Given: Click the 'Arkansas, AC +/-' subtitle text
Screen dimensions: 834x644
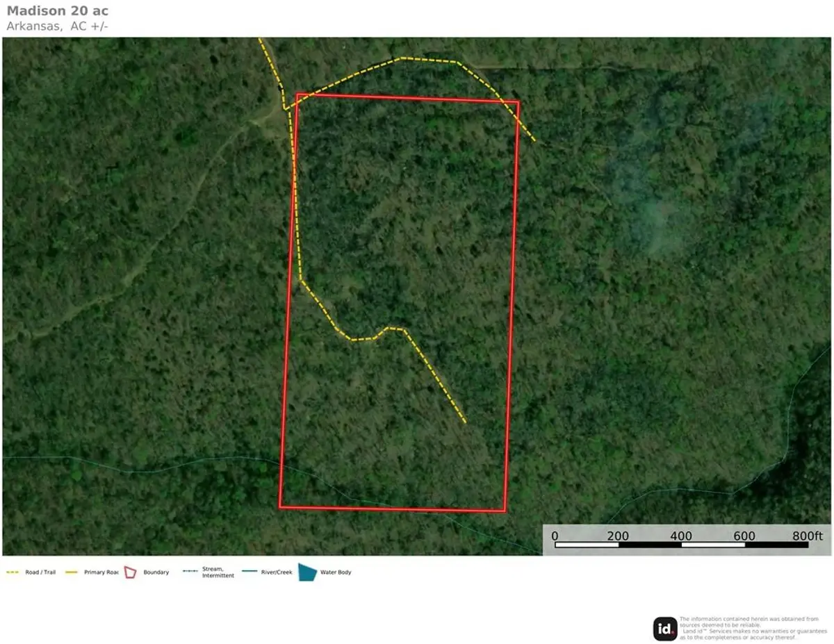Looking at the screenshot, I should pos(57,26).
